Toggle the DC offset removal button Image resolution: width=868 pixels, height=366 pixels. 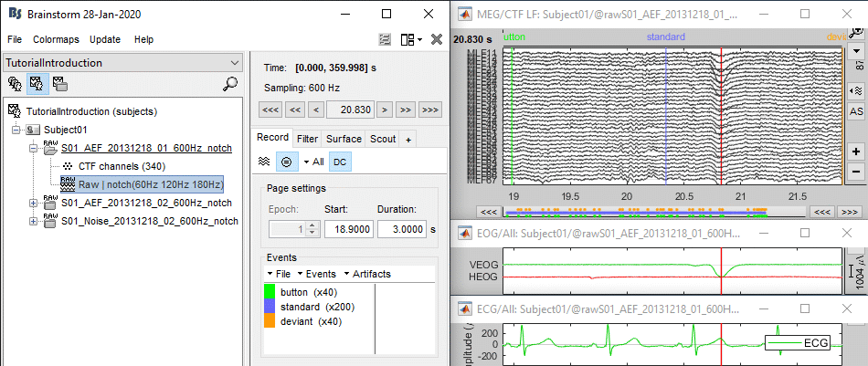(339, 162)
